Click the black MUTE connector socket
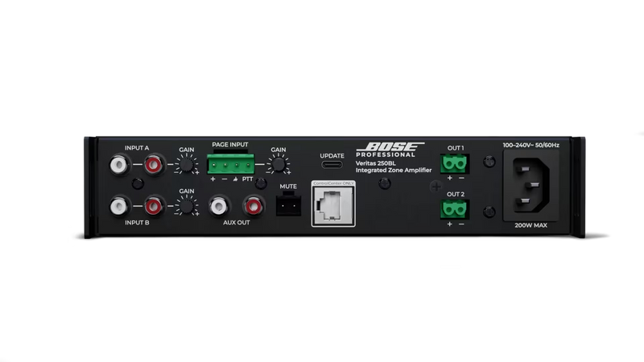Image resolution: width=644 pixels, height=362 pixels. pos(288,204)
